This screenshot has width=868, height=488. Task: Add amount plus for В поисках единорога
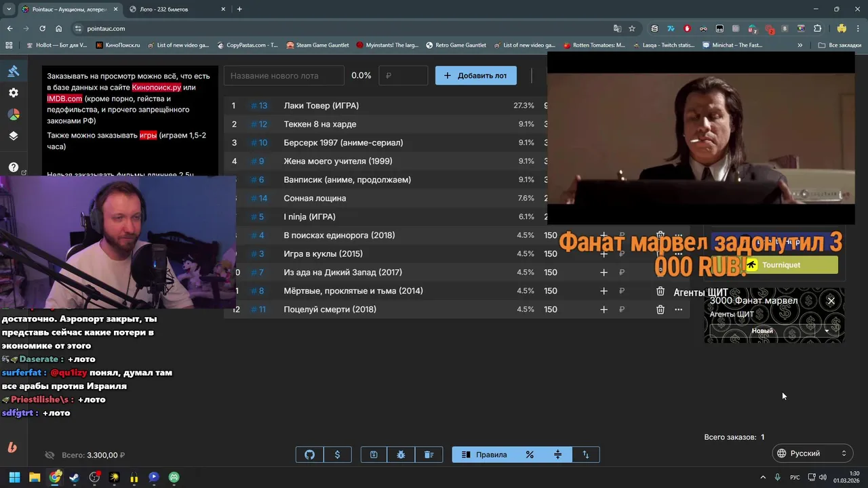point(604,235)
